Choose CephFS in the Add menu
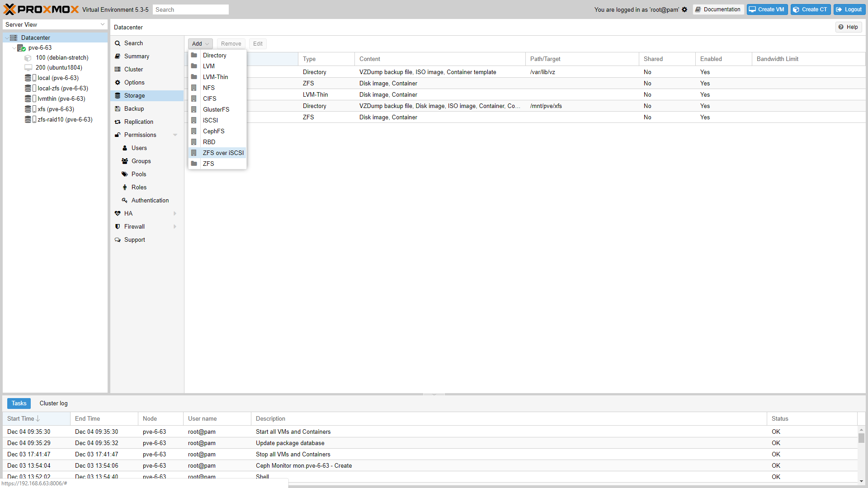 pos(213,131)
